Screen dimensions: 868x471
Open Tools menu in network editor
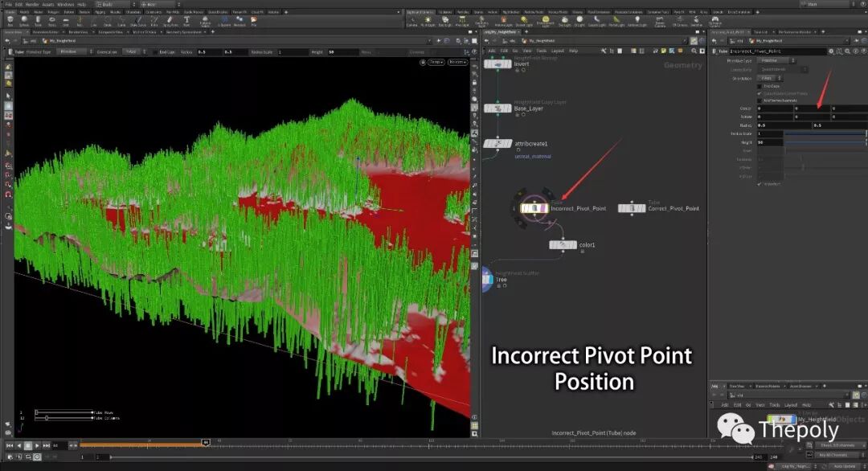pos(542,51)
